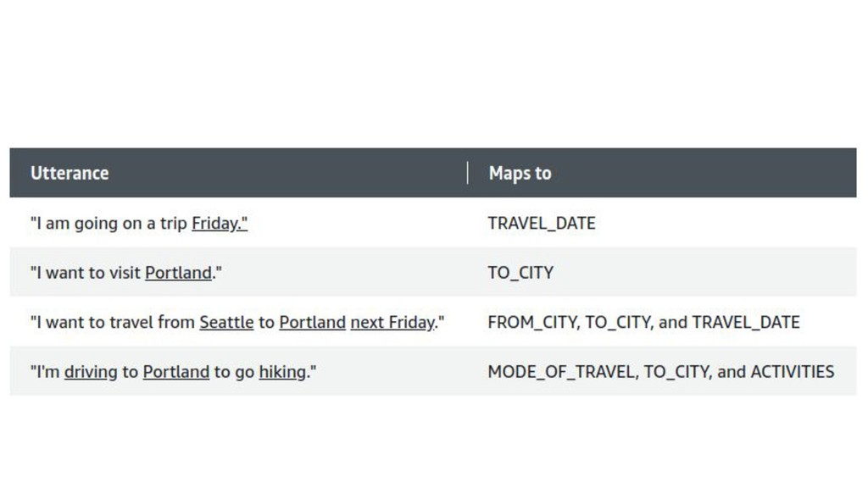This screenshot has width=868, height=488.
Task: Select the 'MODE_OF_TRAVEL, TO_CITY, and ACTIVITIES' cell
Action: point(660,372)
